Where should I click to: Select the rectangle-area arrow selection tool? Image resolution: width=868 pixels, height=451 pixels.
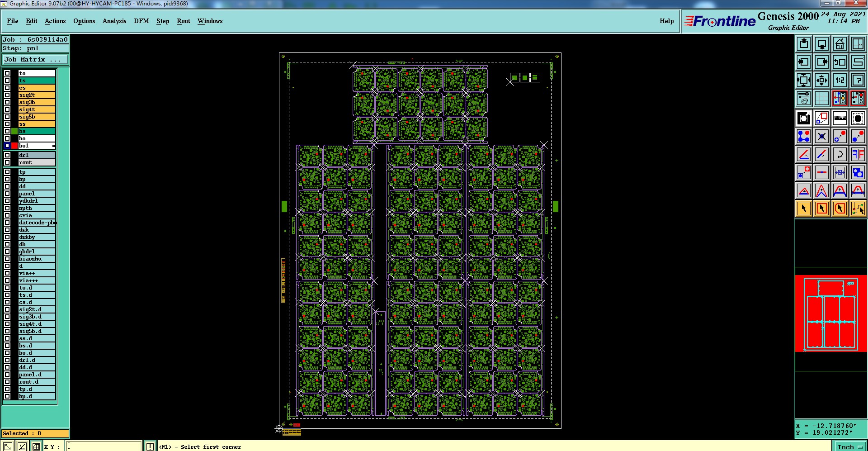click(822, 209)
